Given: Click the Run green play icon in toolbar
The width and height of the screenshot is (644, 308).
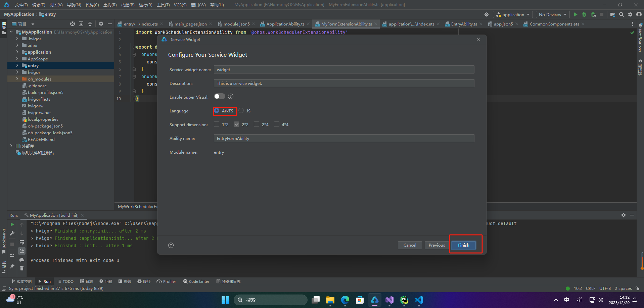Looking at the screenshot, I should [x=576, y=14].
